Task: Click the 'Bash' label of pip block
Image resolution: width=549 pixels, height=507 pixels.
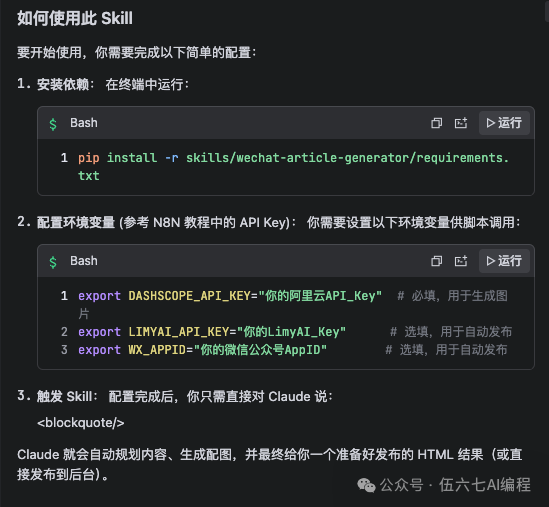Action: [x=84, y=123]
